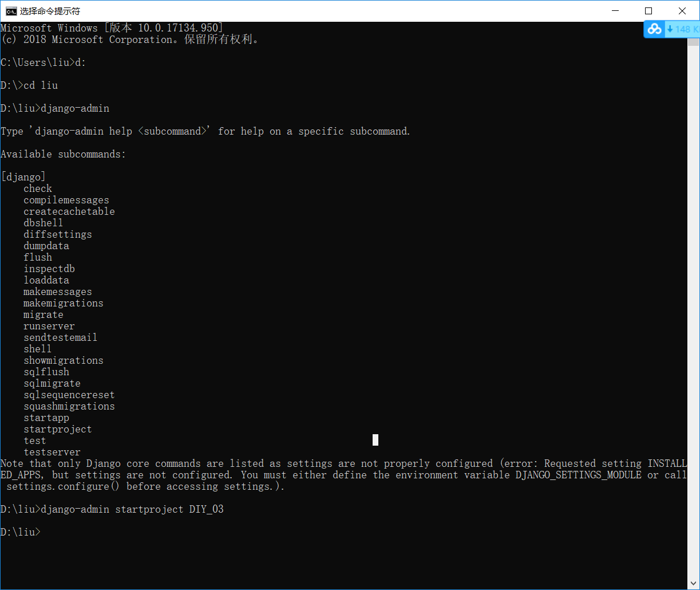
Task: Click the 'Type django-admin help <subcommand>' hint line
Action: (205, 131)
